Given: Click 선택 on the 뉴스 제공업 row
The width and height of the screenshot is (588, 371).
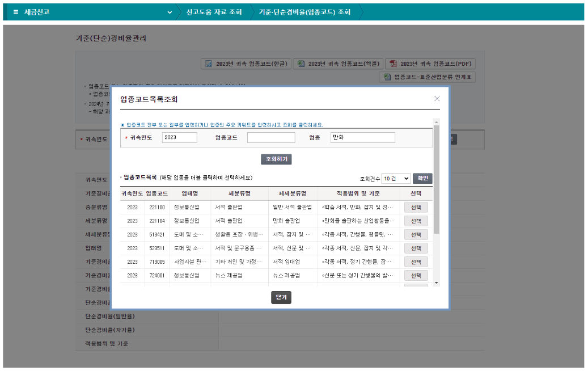Looking at the screenshot, I should pyautogui.click(x=416, y=276).
